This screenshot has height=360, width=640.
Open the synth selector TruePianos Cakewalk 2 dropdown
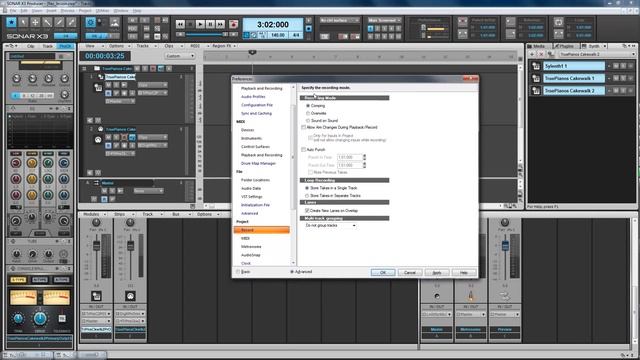(x=598, y=54)
